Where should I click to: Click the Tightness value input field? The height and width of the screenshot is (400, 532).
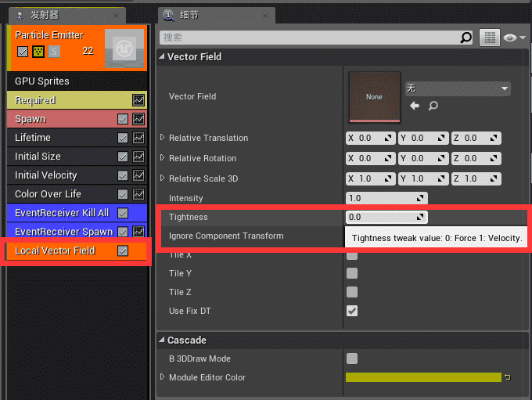[x=383, y=217]
